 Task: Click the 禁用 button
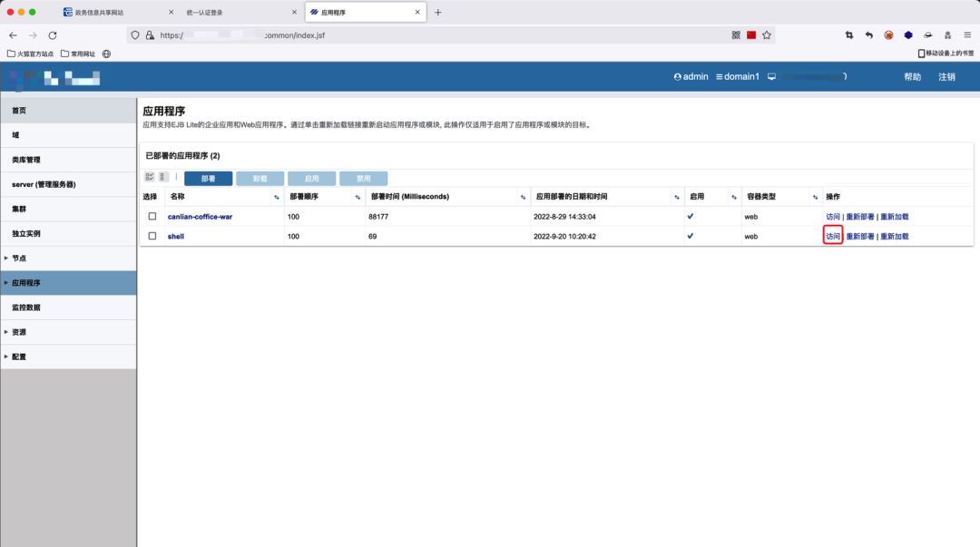pyautogui.click(x=364, y=179)
